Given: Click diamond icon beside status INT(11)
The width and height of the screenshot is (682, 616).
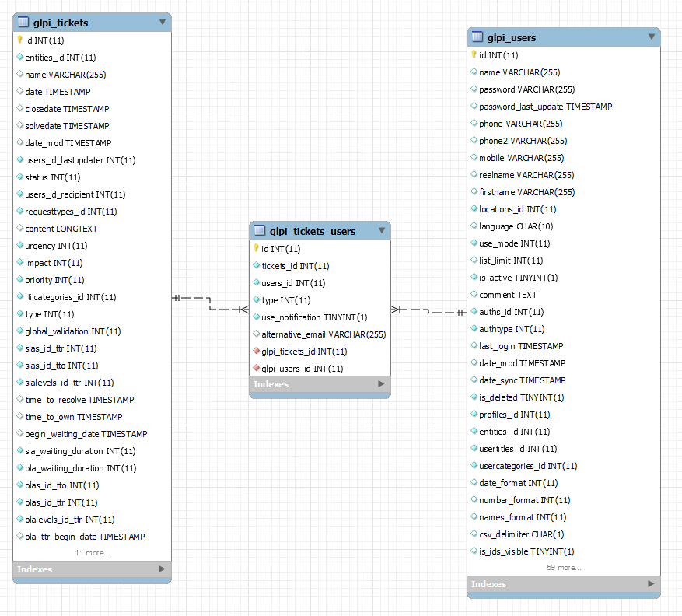Looking at the screenshot, I should pos(20,177).
